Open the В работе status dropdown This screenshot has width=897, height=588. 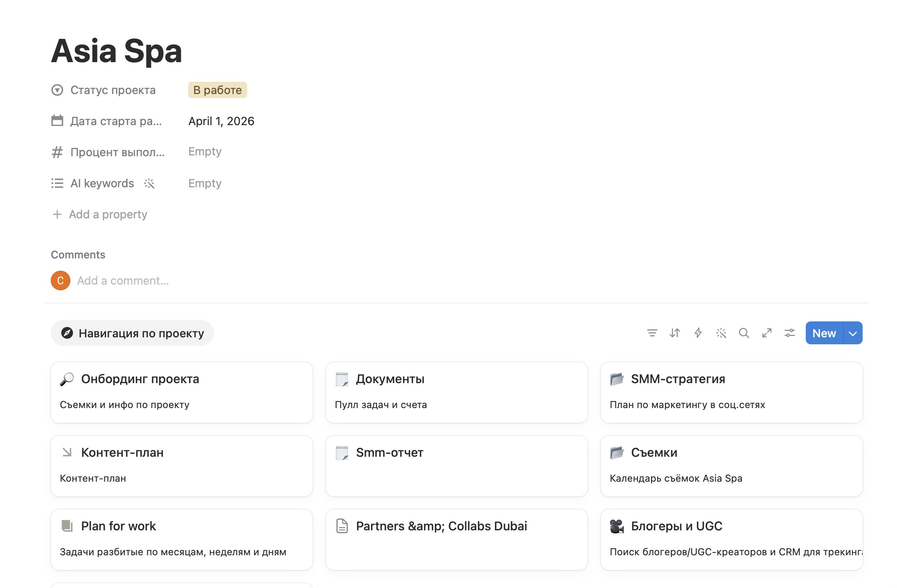(218, 90)
